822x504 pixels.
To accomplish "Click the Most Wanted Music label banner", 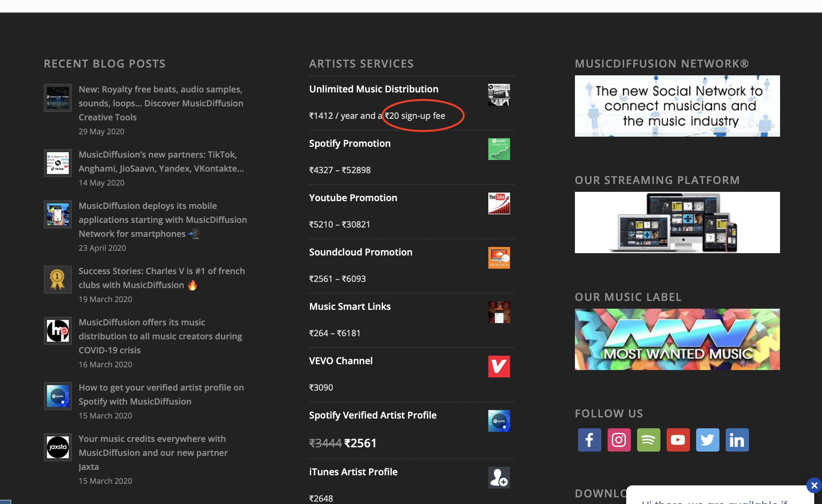I will 677,339.
